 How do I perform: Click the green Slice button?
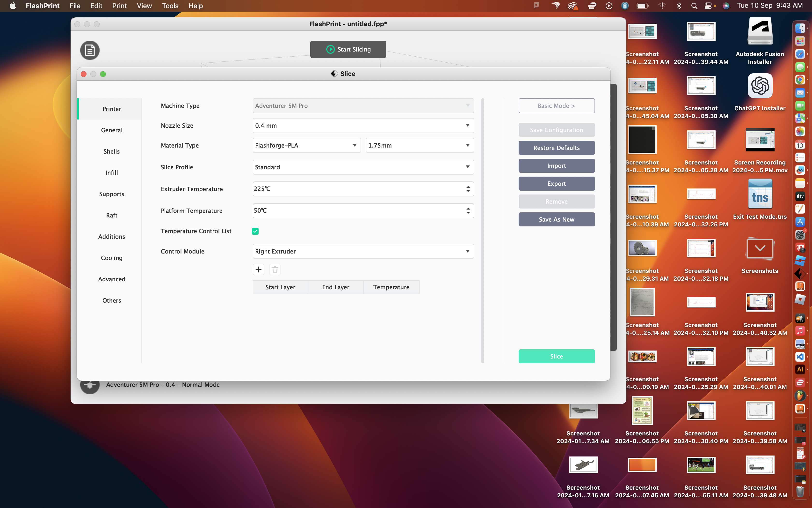(556, 357)
